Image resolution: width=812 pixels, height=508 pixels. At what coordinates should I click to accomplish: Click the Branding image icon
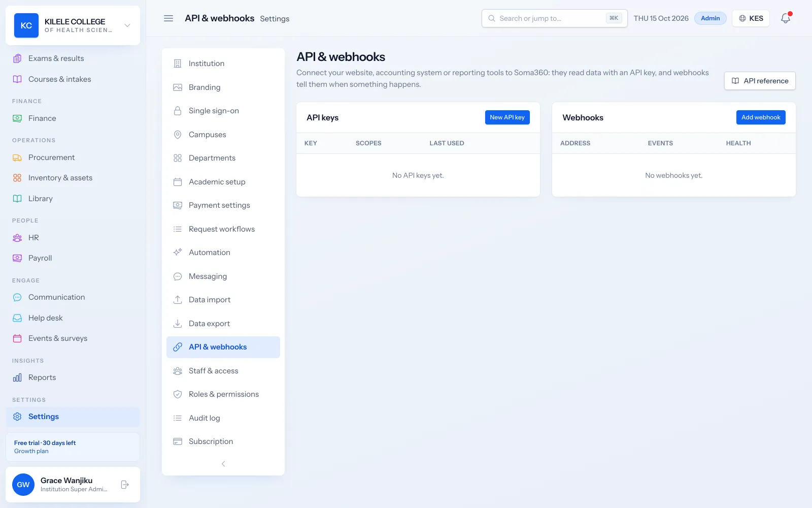click(x=178, y=87)
